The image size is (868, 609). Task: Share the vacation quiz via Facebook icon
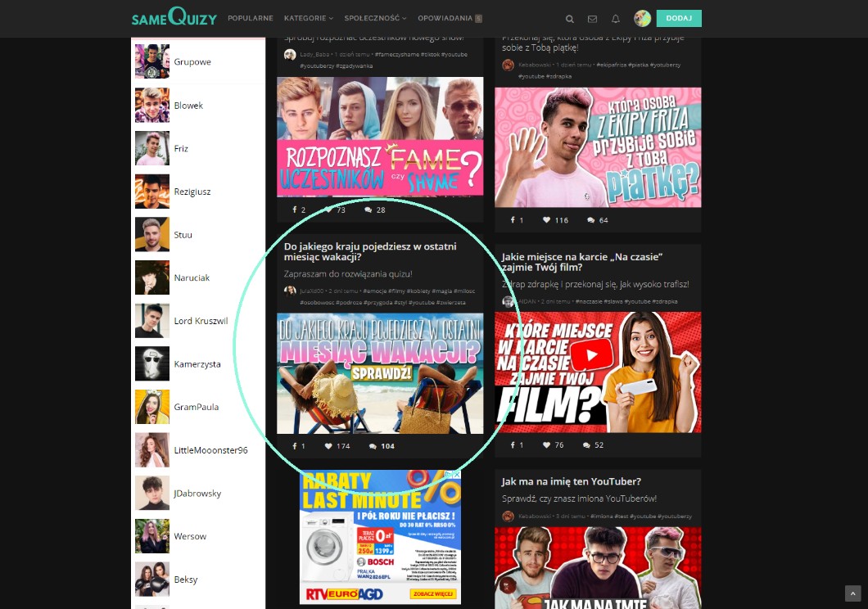(294, 446)
